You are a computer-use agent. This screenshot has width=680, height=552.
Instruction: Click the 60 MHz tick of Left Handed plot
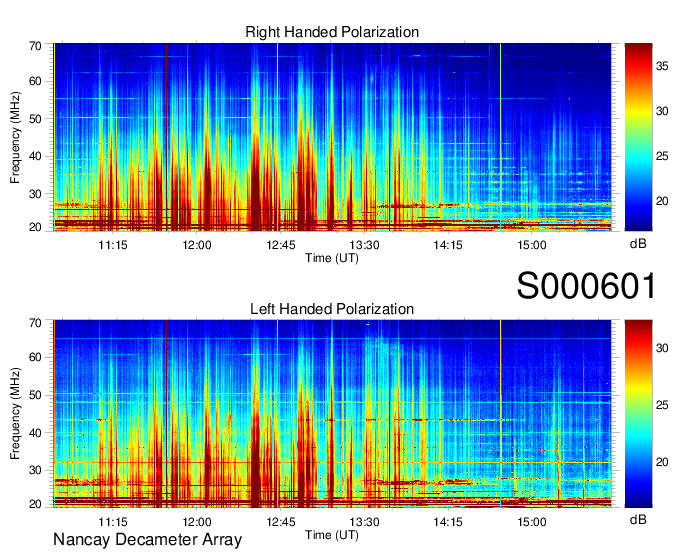click(x=35, y=357)
